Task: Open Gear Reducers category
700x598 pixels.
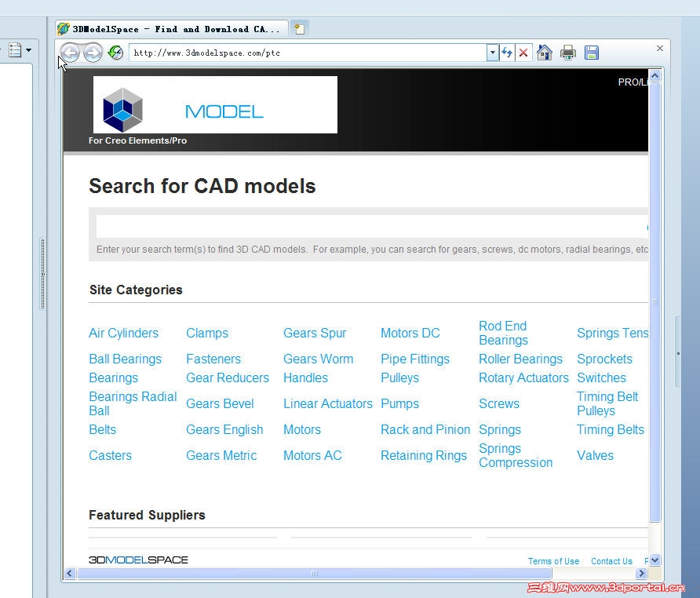Action: (x=228, y=377)
